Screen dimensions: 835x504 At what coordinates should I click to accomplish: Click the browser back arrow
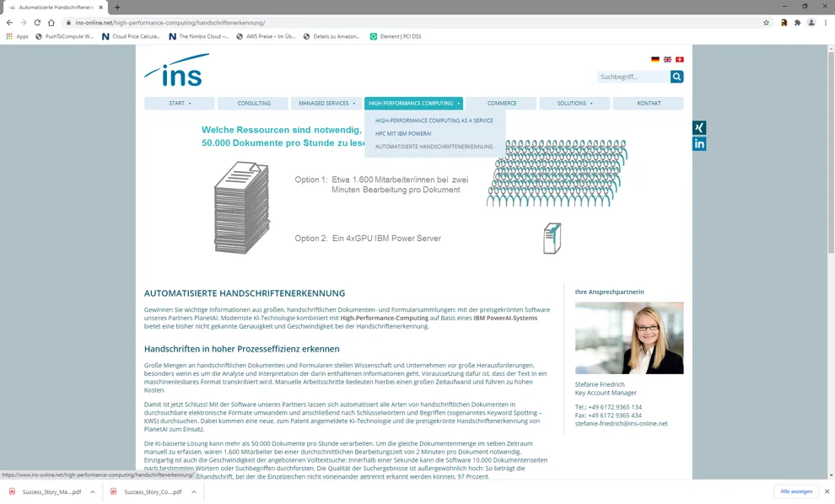coord(9,23)
